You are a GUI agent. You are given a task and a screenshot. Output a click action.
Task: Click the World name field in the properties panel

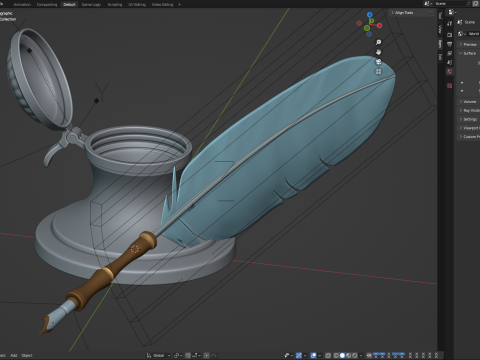click(474, 34)
